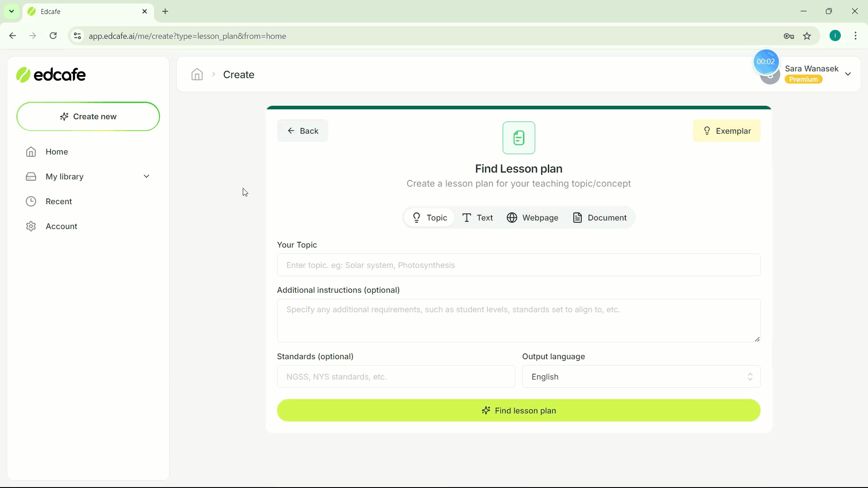Click the Premium badge
Image resolution: width=868 pixels, height=488 pixels.
[804, 80]
